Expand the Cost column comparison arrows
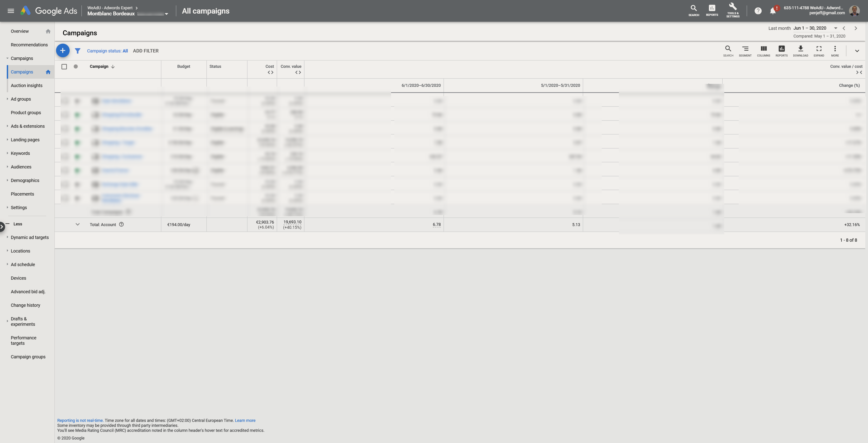Viewport: 868px width, 443px height. coord(270,72)
